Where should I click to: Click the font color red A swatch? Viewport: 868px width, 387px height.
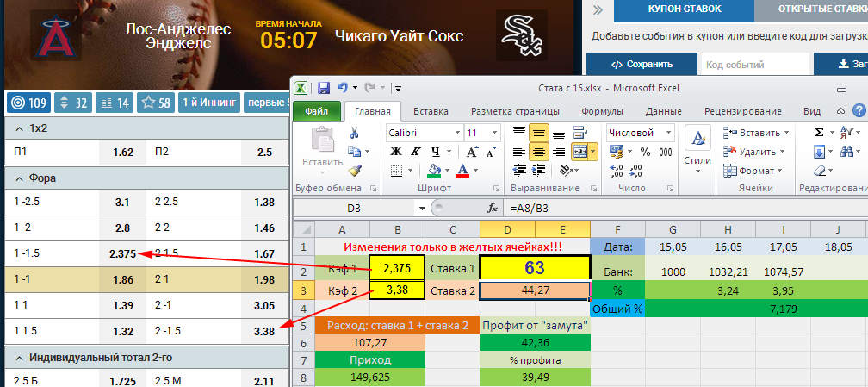tap(464, 170)
